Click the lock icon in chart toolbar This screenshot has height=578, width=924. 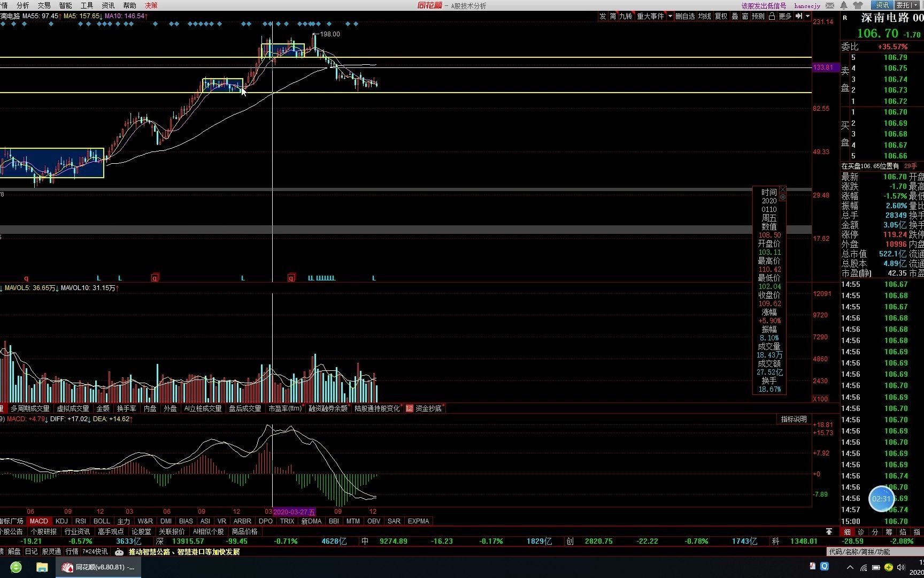pos(772,17)
